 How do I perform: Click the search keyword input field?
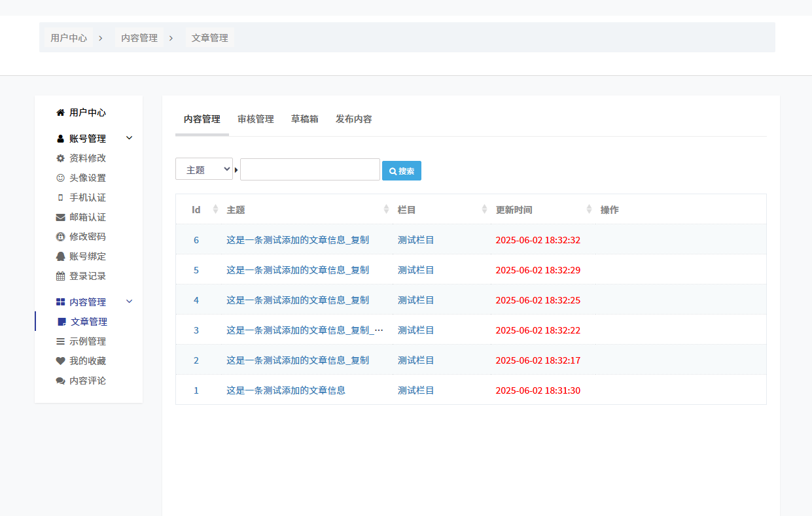(x=310, y=169)
